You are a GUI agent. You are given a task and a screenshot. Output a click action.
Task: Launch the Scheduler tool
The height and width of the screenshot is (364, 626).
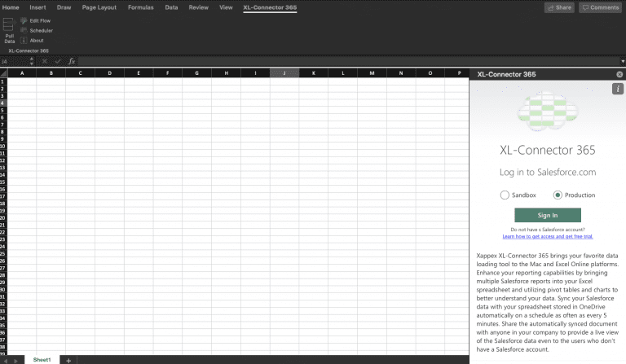[x=40, y=30]
